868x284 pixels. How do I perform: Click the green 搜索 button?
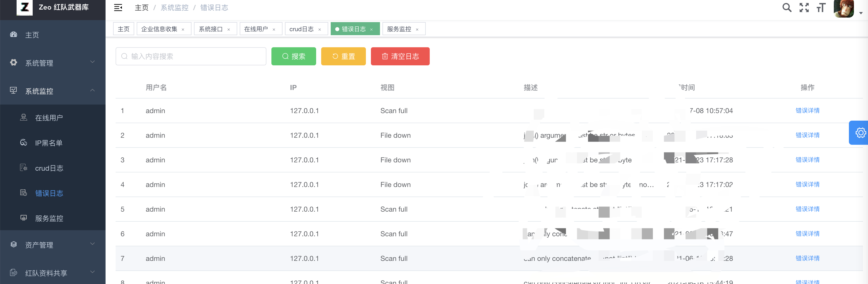(294, 56)
